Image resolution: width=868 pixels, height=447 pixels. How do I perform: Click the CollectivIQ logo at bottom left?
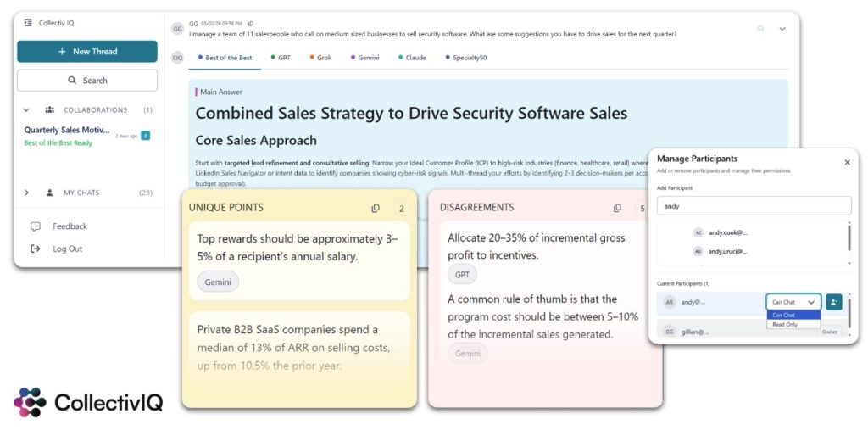point(88,402)
